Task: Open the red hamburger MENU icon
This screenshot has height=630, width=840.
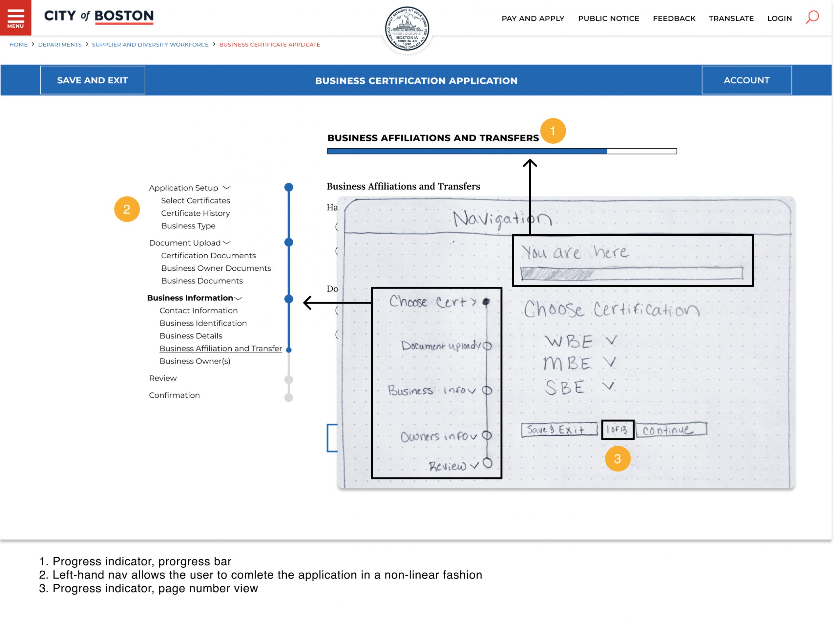Action: tap(15, 17)
